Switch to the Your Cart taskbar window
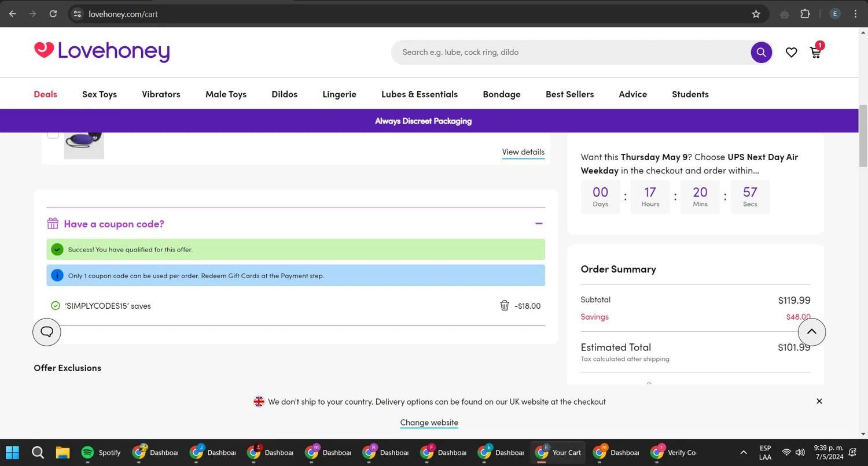 coord(558,452)
